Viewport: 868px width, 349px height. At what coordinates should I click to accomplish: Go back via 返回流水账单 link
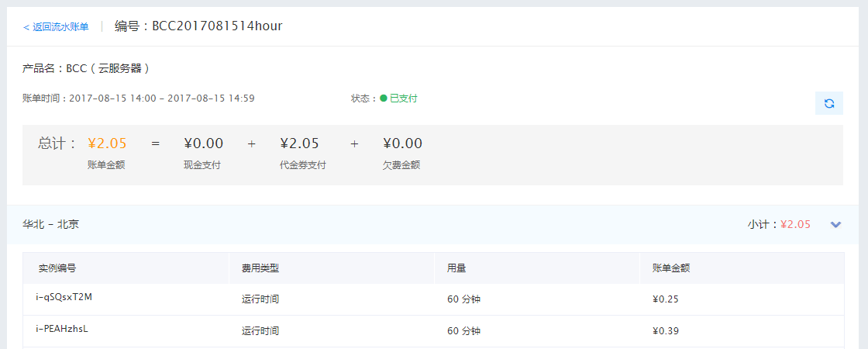(55, 26)
